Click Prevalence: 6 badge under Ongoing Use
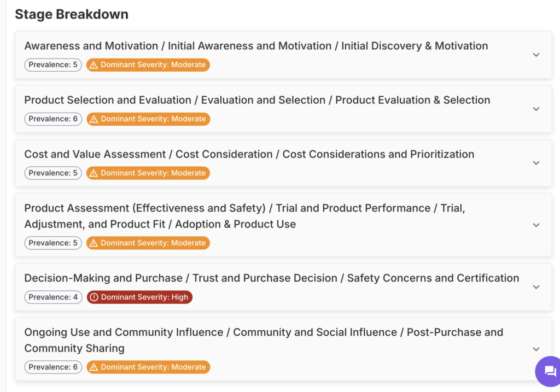560x392 pixels. click(53, 367)
